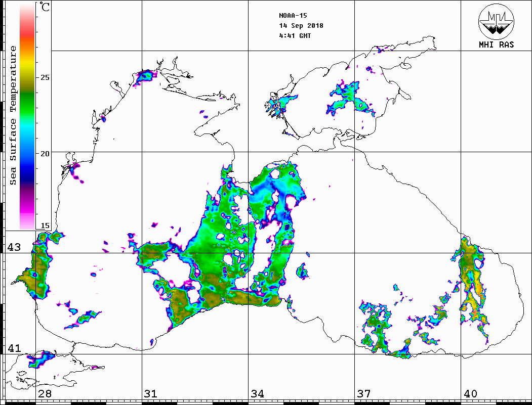Click the 'Sea Surface Temperature' vertical label
The height and width of the screenshot is (405, 532).
[13, 115]
